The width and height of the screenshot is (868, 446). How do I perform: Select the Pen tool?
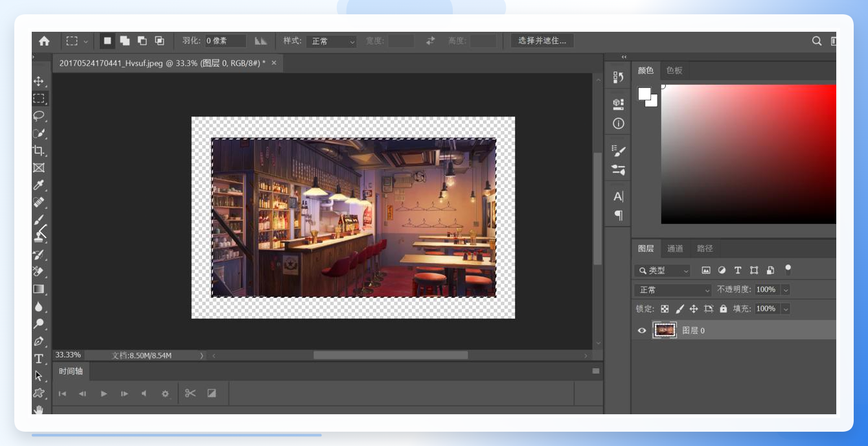coord(39,341)
